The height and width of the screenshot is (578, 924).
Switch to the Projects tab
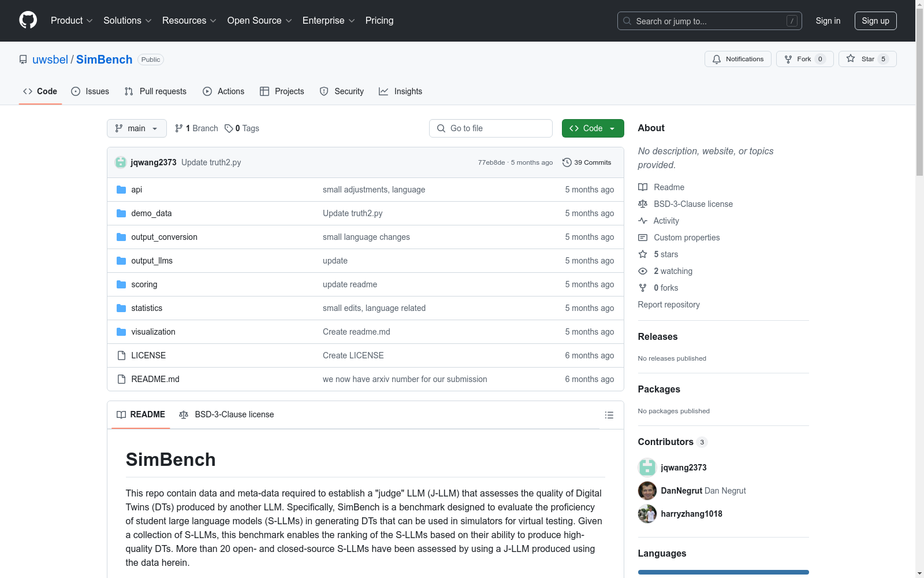(282, 91)
